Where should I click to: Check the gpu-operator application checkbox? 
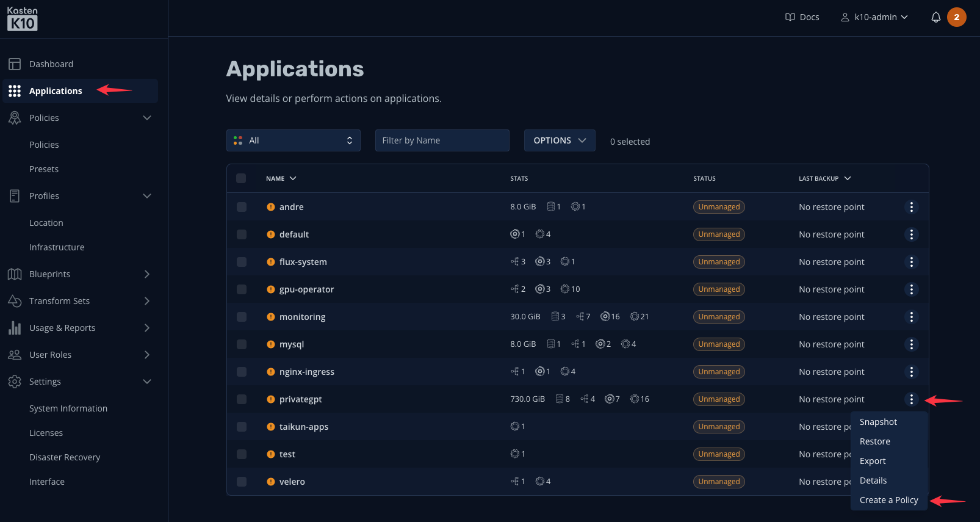point(242,289)
